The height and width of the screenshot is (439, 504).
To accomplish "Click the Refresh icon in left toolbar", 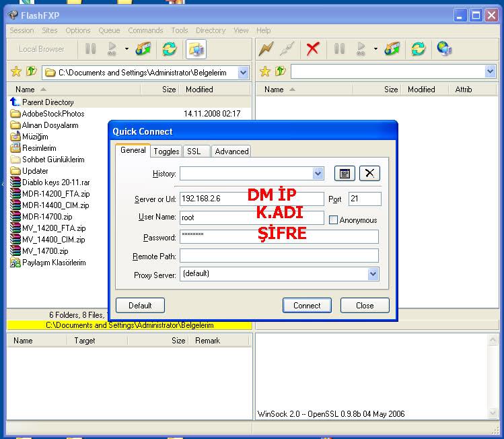I will [169, 48].
